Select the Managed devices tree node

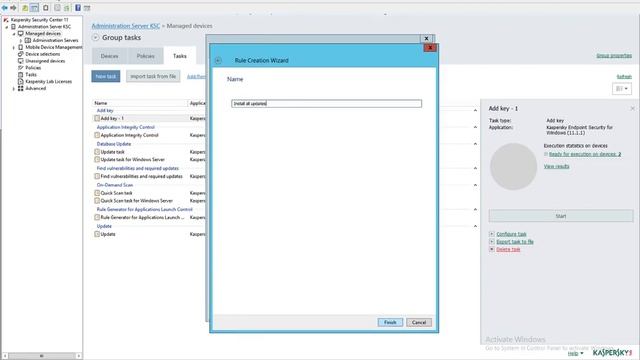click(43, 33)
